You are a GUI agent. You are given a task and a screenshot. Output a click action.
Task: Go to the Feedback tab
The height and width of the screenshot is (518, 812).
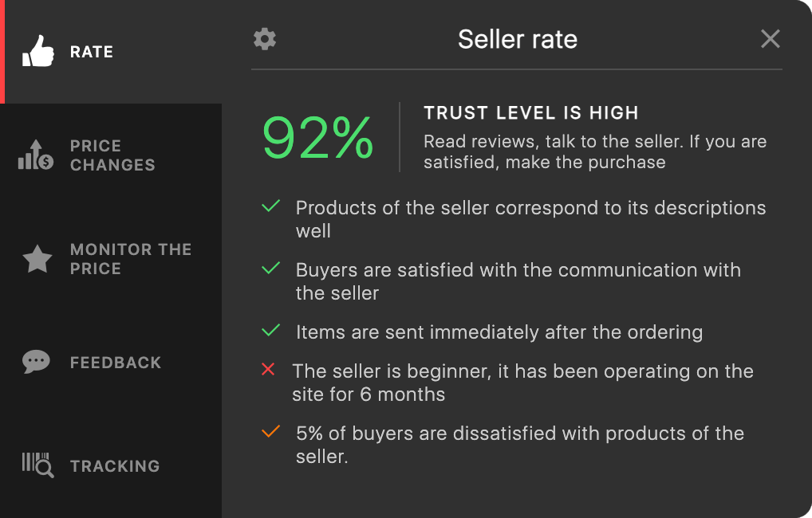pos(116,363)
